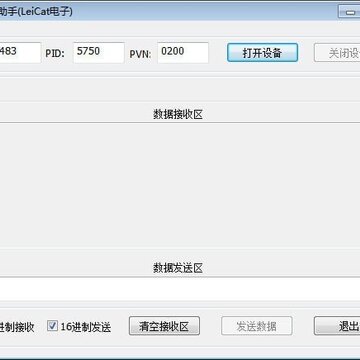Click the PVN: label
This screenshot has height=360, width=360.
click(140, 54)
